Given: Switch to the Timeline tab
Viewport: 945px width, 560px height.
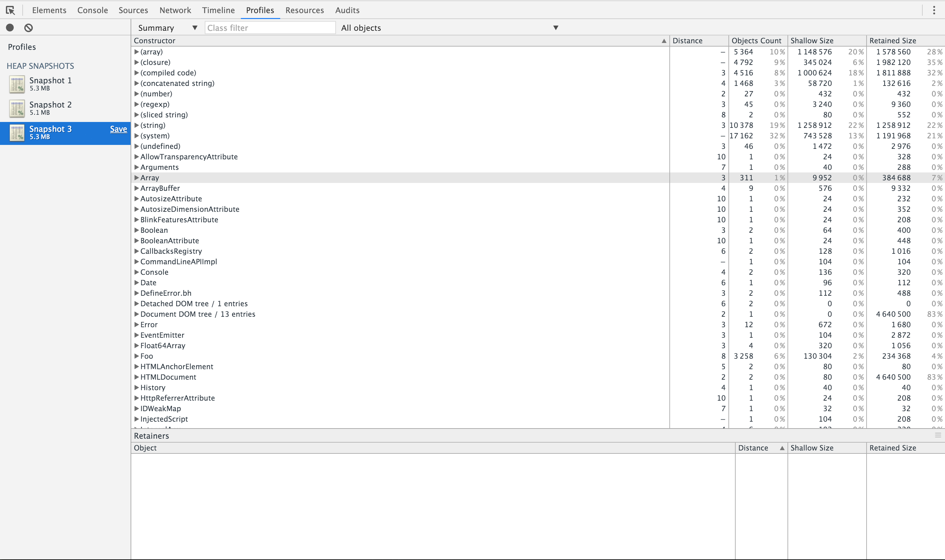Looking at the screenshot, I should click(x=218, y=10).
